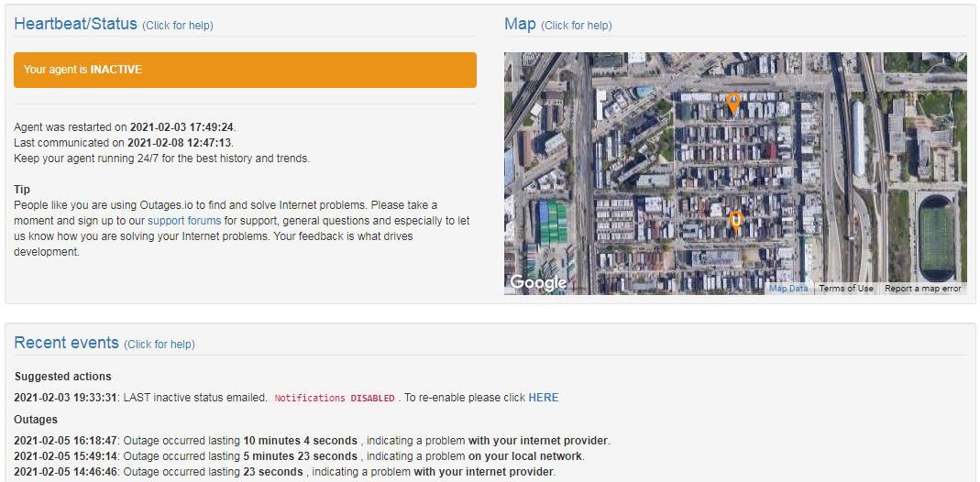The width and height of the screenshot is (980, 482).
Task: Click the 2021-02-05 16:18:47 outage entry
Action: [x=312, y=441]
